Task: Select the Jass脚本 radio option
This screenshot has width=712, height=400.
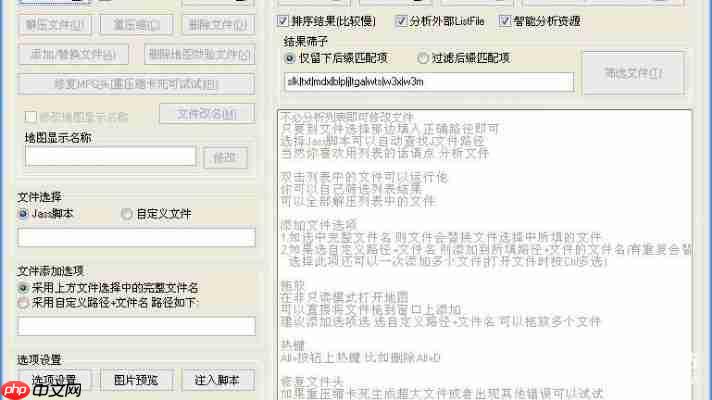Action: pos(23,213)
